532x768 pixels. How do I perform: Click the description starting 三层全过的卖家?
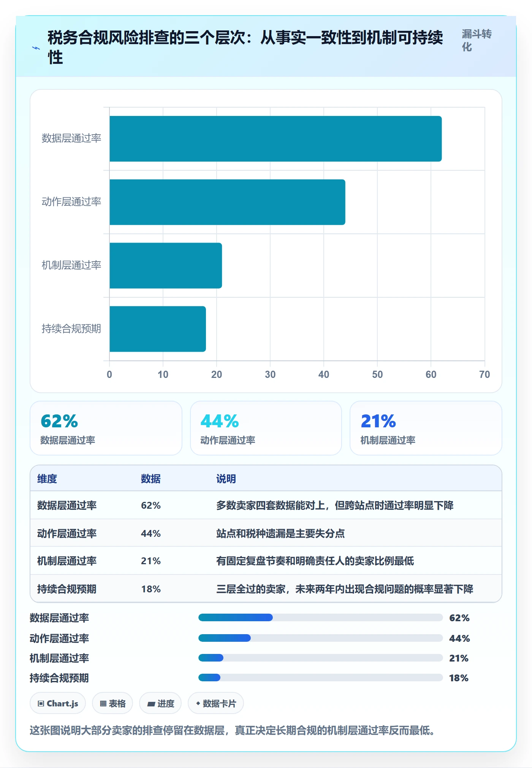pos(345,589)
